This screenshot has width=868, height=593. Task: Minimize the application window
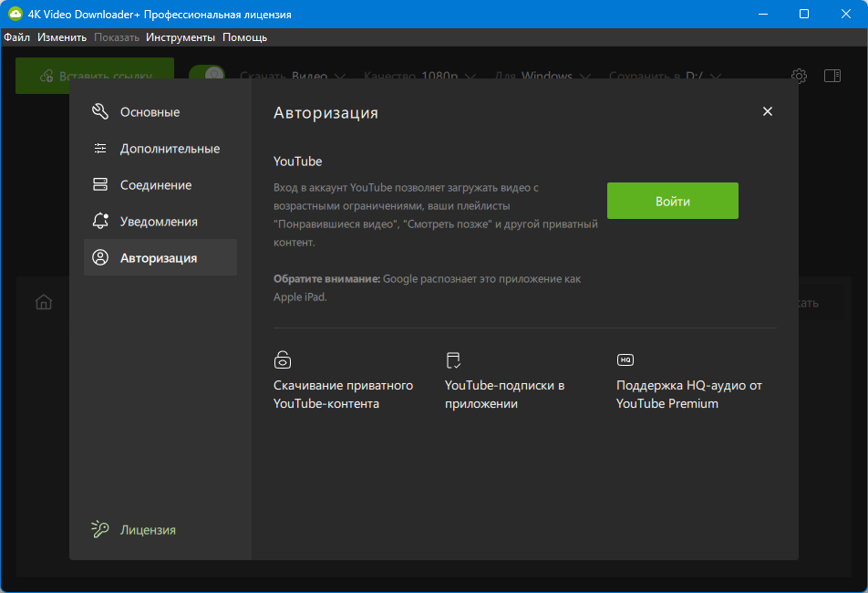point(763,14)
